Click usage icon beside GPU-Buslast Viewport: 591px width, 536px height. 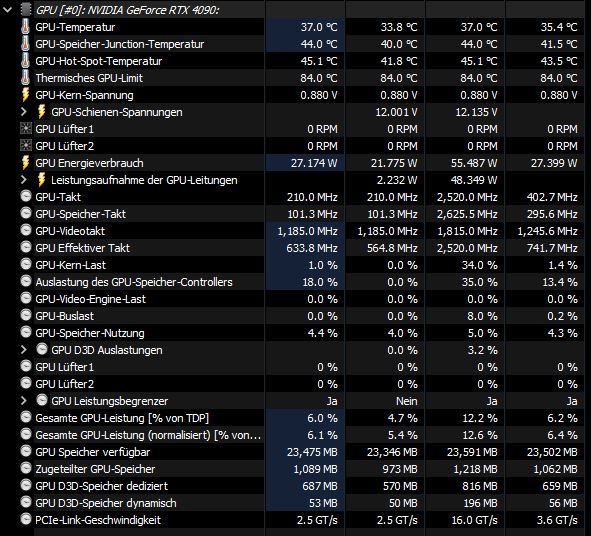(26, 315)
